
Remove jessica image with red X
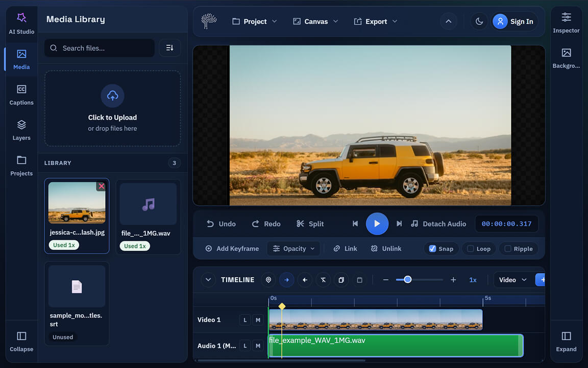(x=102, y=187)
